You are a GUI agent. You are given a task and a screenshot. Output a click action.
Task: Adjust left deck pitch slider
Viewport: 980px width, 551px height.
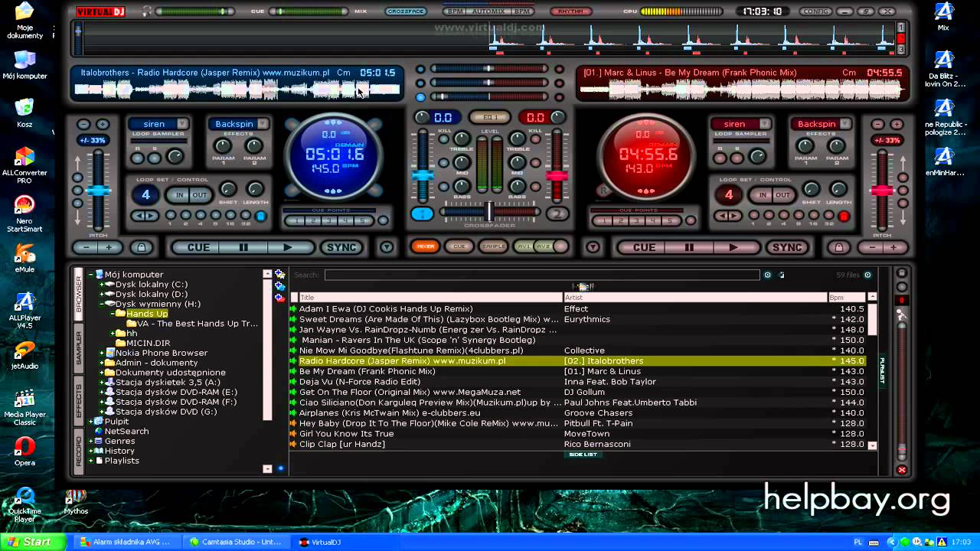97,190
